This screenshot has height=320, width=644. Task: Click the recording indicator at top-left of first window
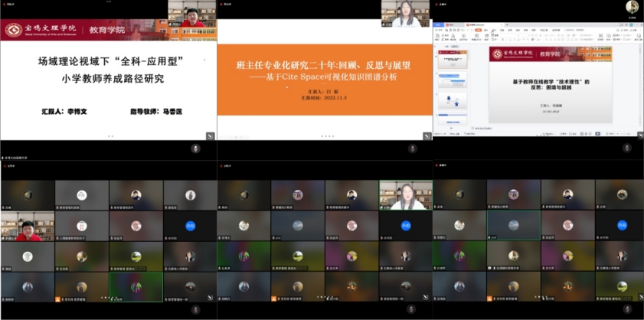point(3,4)
